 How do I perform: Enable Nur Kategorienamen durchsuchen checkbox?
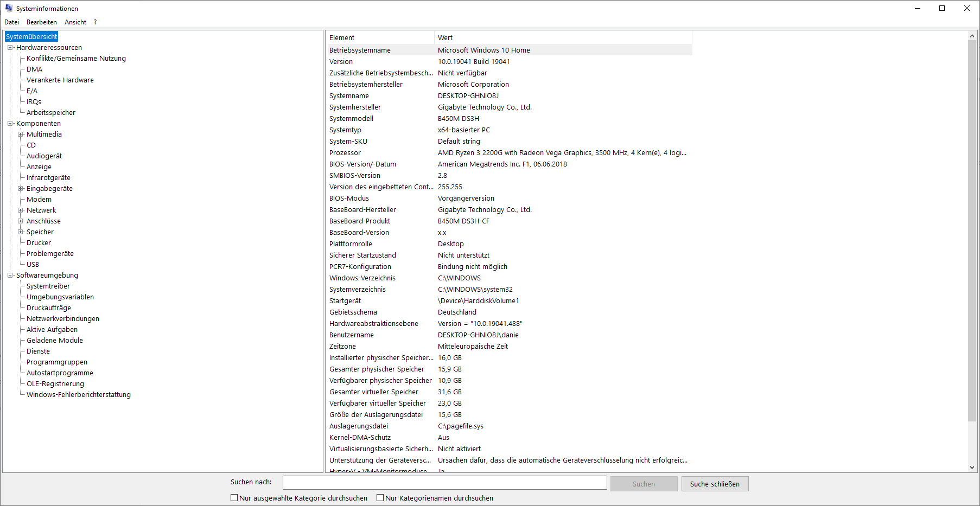pos(380,498)
